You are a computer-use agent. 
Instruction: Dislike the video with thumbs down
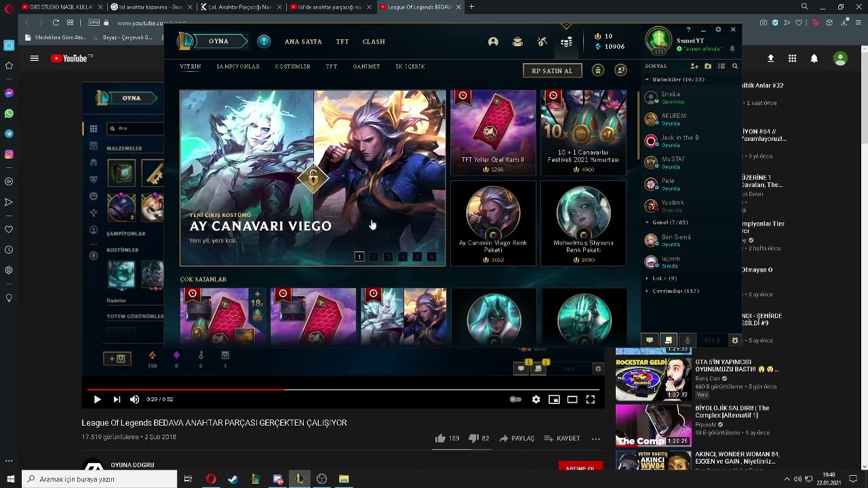pos(473,439)
